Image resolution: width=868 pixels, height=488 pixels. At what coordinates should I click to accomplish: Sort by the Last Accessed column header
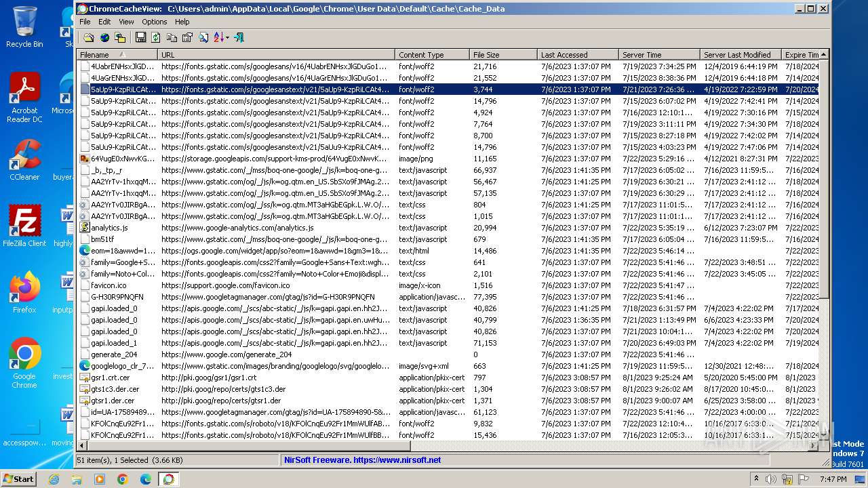coord(578,55)
